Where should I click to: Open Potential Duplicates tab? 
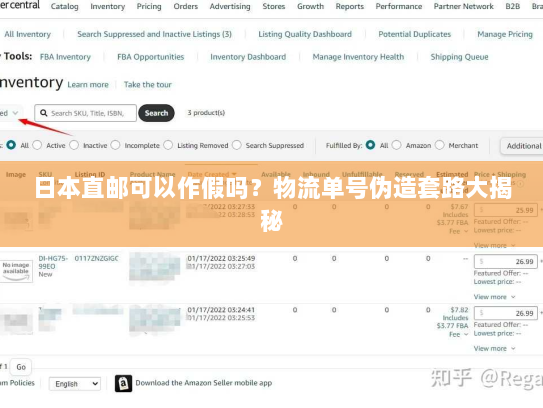click(415, 34)
